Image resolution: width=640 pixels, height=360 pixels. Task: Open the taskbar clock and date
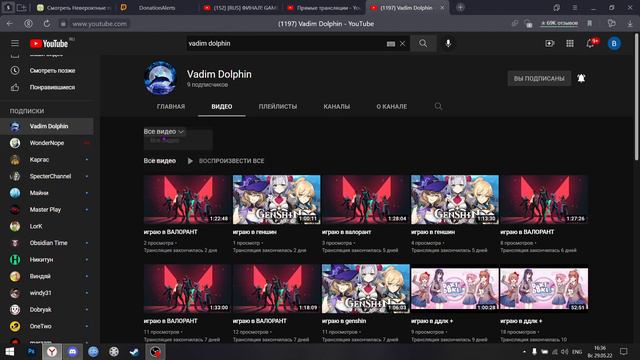tap(600, 351)
